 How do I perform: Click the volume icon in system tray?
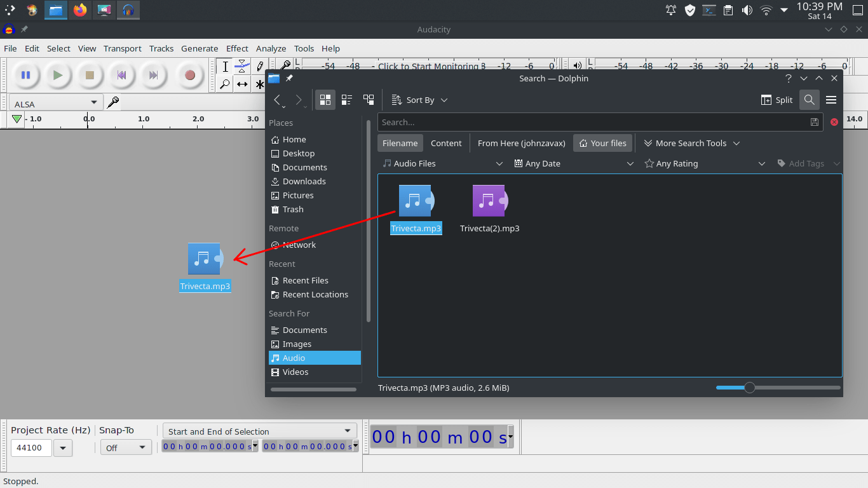tap(747, 10)
